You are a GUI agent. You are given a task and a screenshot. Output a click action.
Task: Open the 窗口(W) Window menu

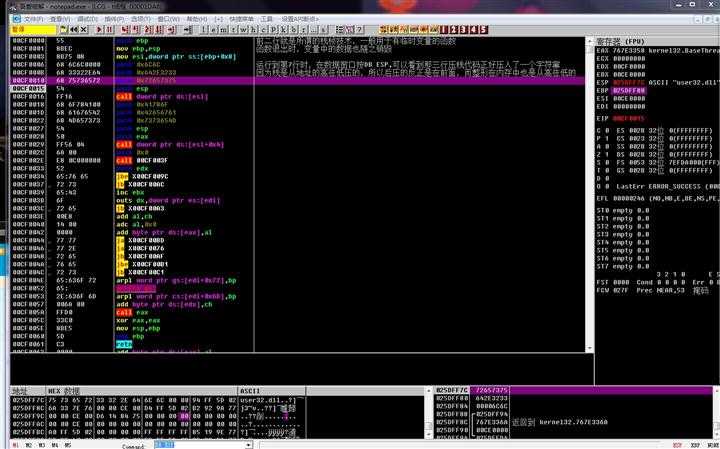click(x=168, y=19)
